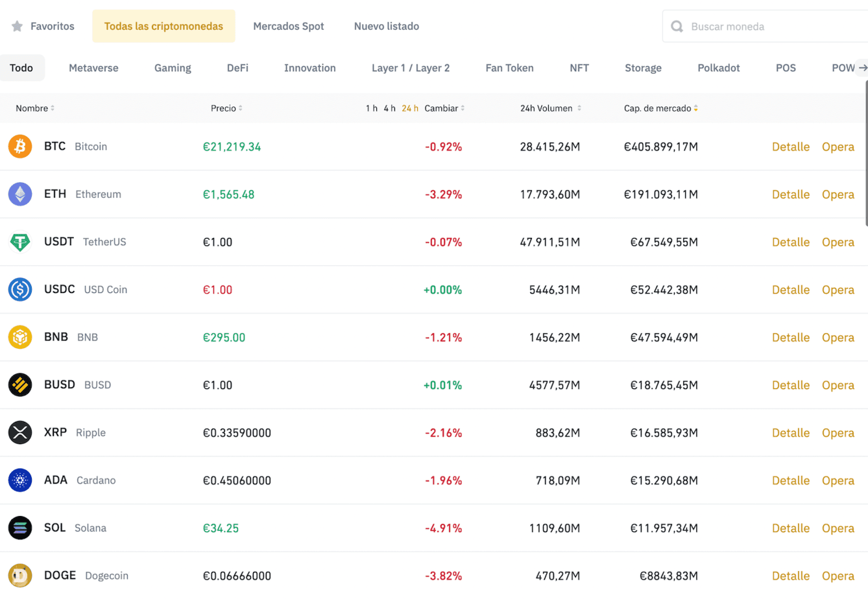This screenshot has width=868, height=599.
Task: Select the 24 h change interval
Action: coord(410,108)
